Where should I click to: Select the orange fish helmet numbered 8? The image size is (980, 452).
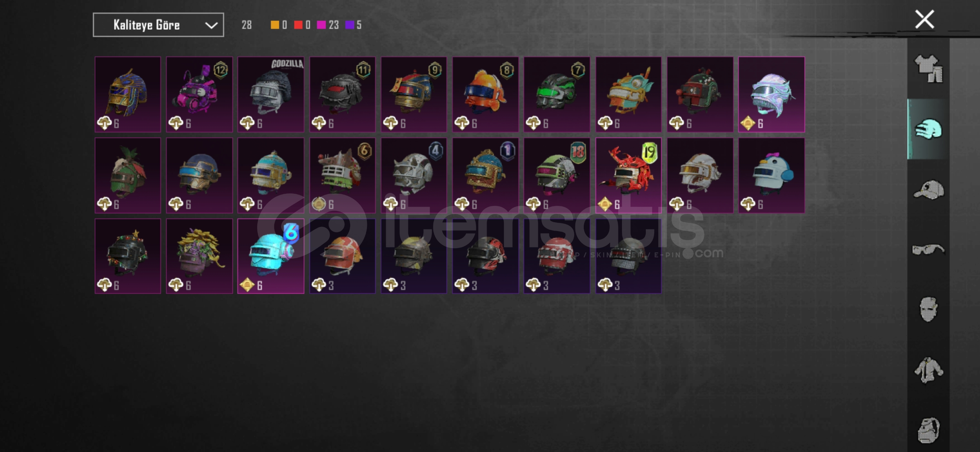pyautogui.click(x=485, y=95)
